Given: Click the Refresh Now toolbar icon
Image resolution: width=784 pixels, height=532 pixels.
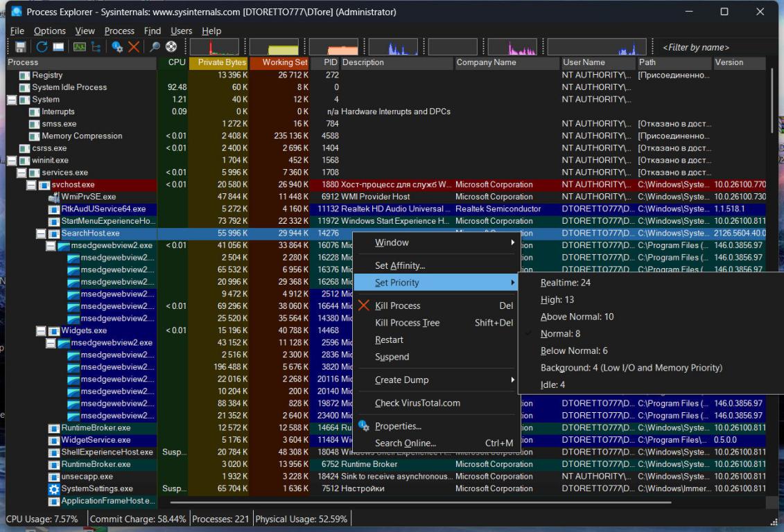Looking at the screenshot, I should tap(42, 47).
